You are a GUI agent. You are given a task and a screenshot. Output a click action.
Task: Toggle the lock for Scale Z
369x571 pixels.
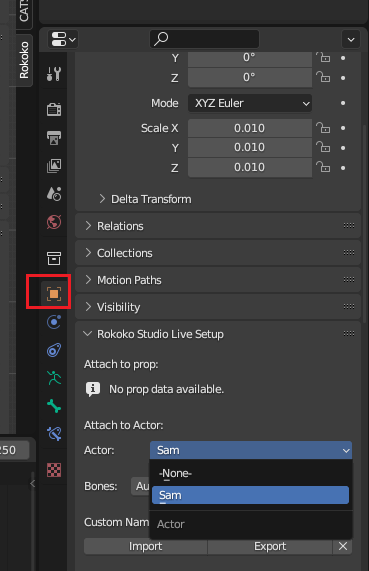[x=323, y=167]
